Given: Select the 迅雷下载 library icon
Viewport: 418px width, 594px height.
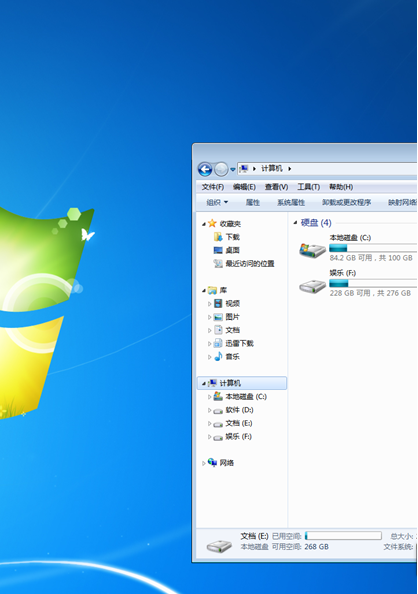Looking at the screenshot, I should pos(218,343).
